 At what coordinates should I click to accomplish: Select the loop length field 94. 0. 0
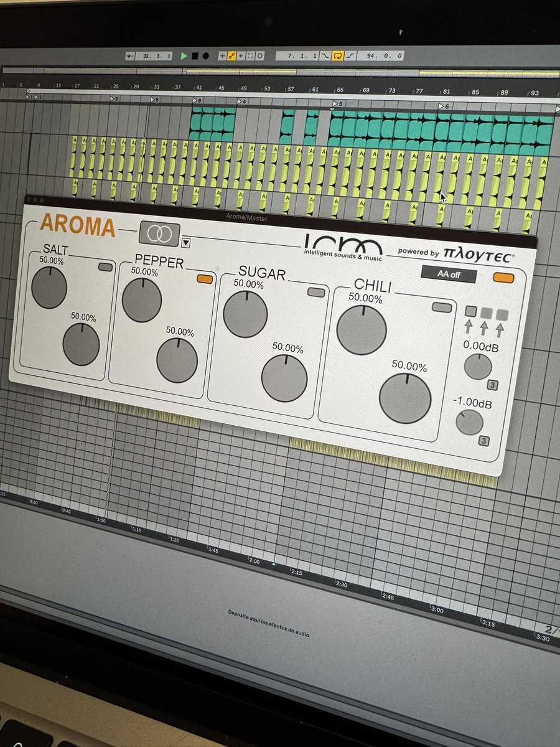coord(381,55)
